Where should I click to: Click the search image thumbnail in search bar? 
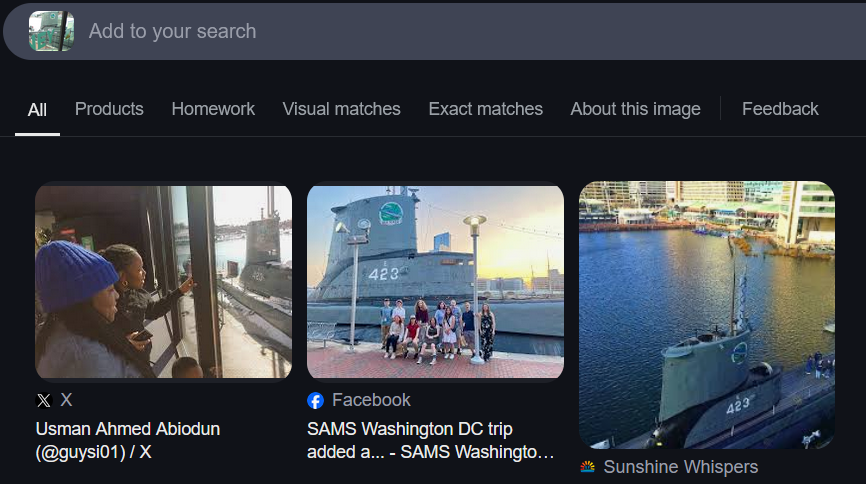(x=51, y=31)
